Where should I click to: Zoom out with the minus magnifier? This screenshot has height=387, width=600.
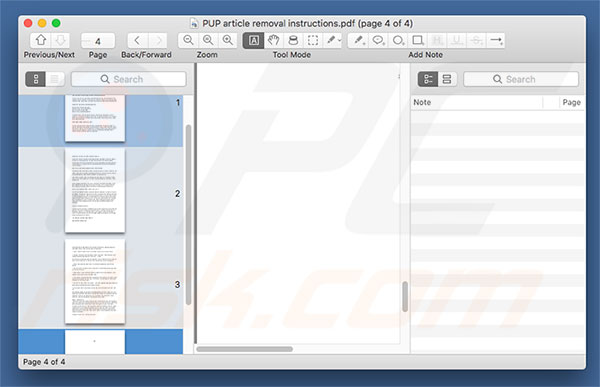[188, 40]
